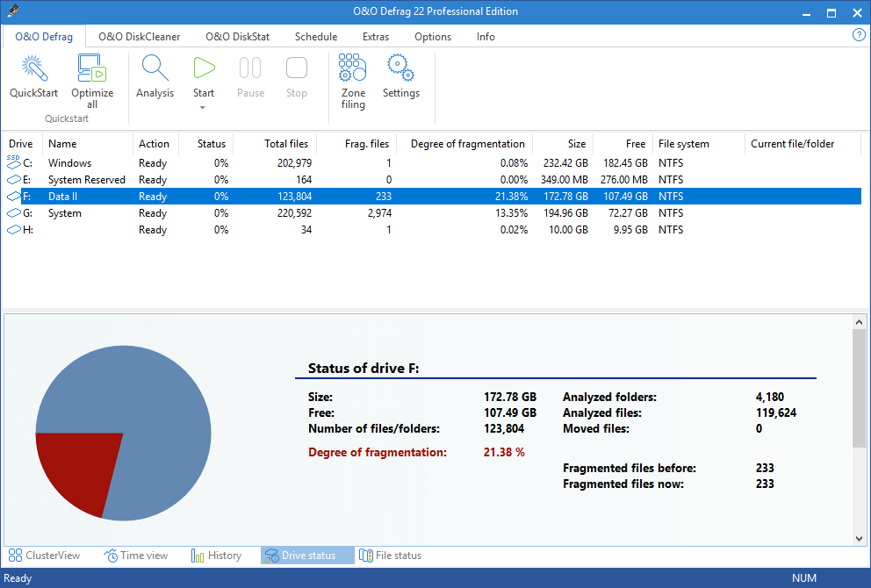Select the System Reserved row

[433, 179]
